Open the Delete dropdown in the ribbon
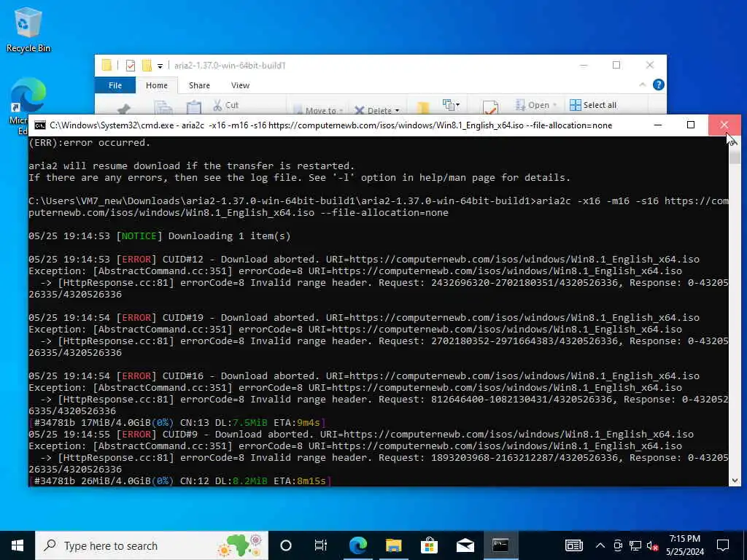Image resolution: width=747 pixels, height=560 pixels. pyautogui.click(x=377, y=110)
